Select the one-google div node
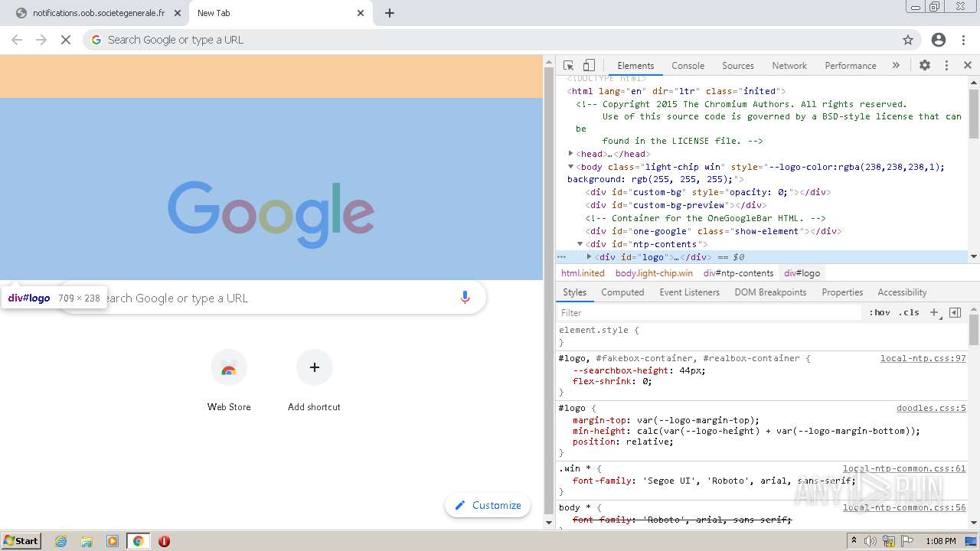980x551 pixels. [x=714, y=231]
